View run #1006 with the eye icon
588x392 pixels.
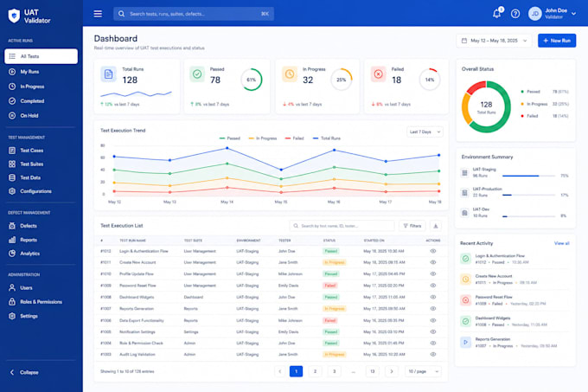(x=433, y=320)
